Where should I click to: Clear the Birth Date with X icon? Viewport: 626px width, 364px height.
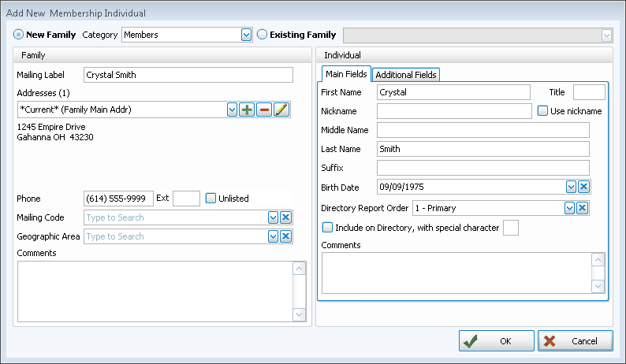click(583, 187)
